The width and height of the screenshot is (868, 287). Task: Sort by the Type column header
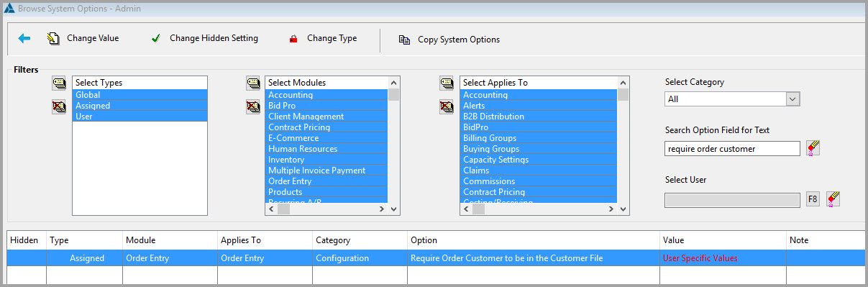(84, 240)
